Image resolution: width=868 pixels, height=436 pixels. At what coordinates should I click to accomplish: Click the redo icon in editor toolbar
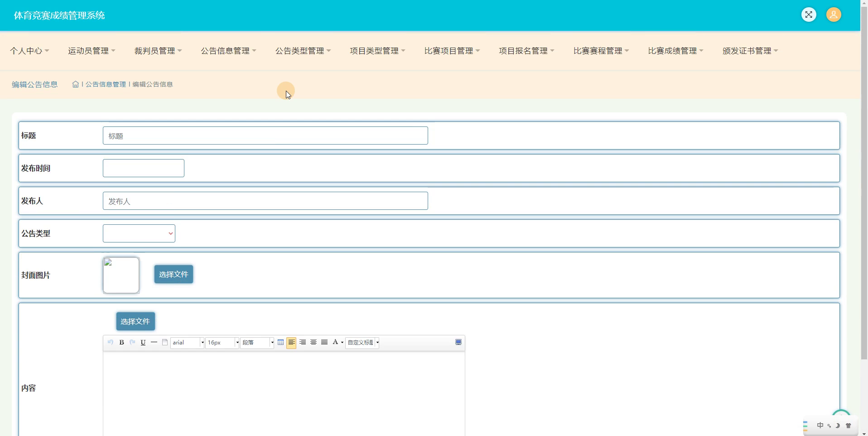tap(132, 342)
